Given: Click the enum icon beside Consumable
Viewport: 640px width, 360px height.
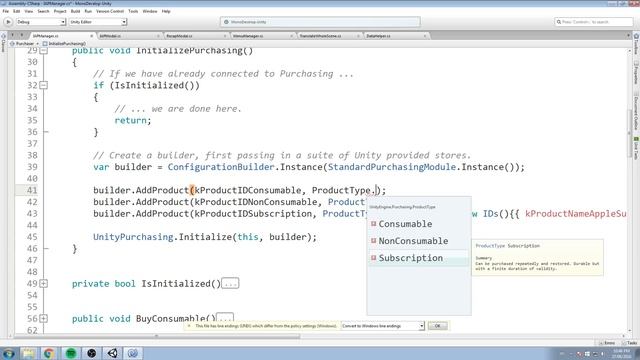Looking at the screenshot, I should click(373, 224).
